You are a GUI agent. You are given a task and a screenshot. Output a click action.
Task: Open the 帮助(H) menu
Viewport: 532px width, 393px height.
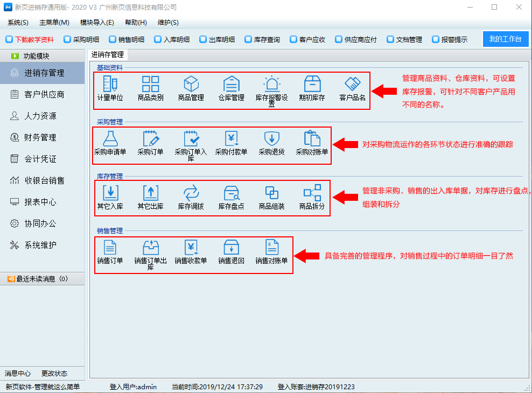(x=136, y=23)
